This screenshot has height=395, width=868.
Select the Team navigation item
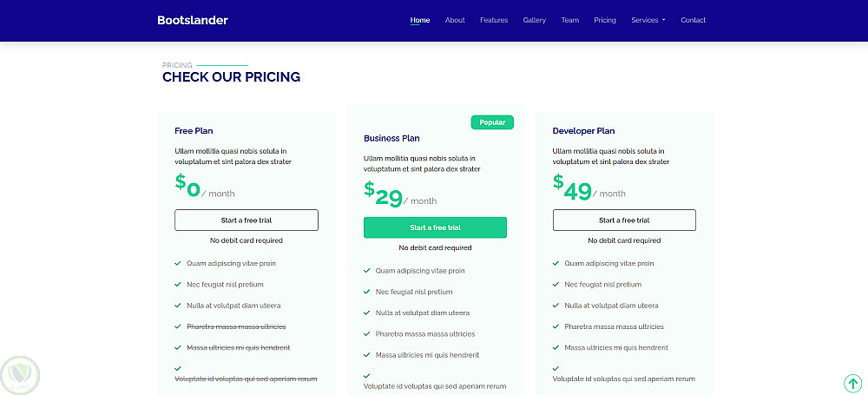click(x=569, y=20)
